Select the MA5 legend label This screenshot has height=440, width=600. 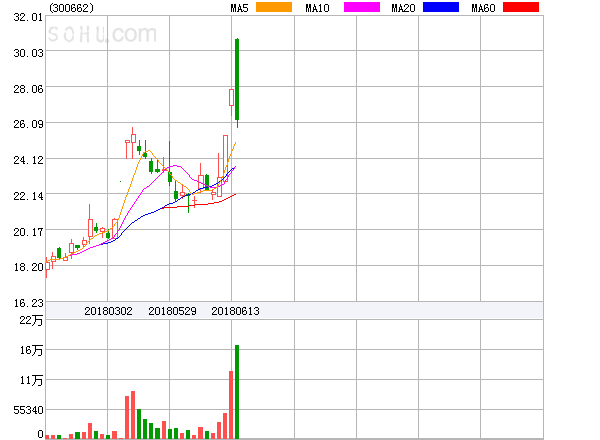pos(239,8)
